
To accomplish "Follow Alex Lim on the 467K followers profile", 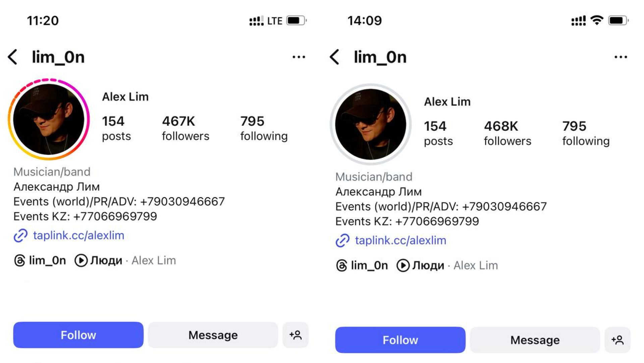I will click(78, 335).
